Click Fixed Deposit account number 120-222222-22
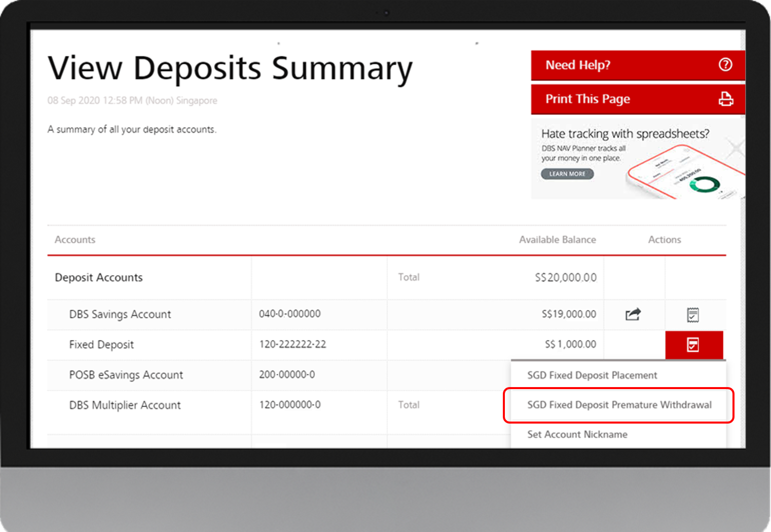The image size is (771, 532). [292, 345]
